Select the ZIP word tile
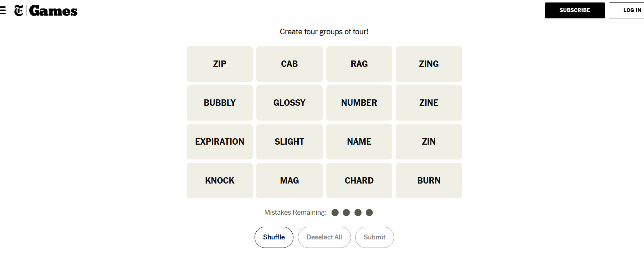This screenshot has height=261, width=644. (x=220, y=64)
